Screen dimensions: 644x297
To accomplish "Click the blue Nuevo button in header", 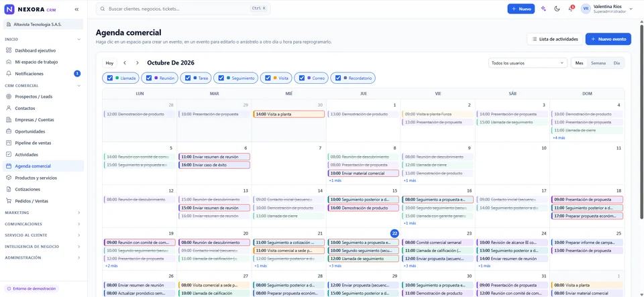I will (x=521, y=9).
